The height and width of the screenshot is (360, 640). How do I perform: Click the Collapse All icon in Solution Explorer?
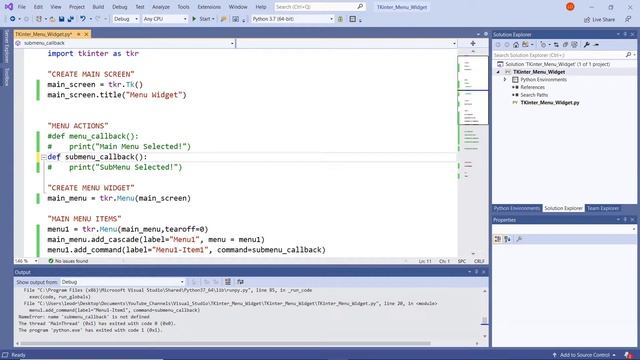(x=565, y=44)
